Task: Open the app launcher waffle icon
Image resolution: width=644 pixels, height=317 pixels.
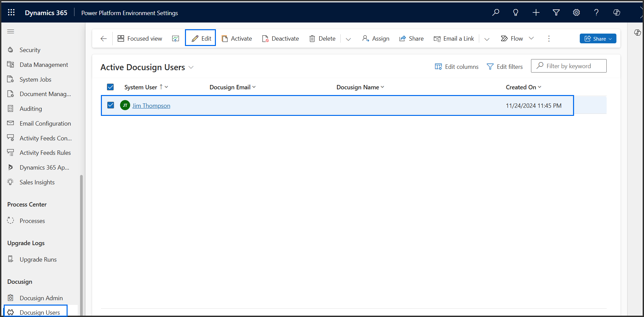Action: point(11,12)
